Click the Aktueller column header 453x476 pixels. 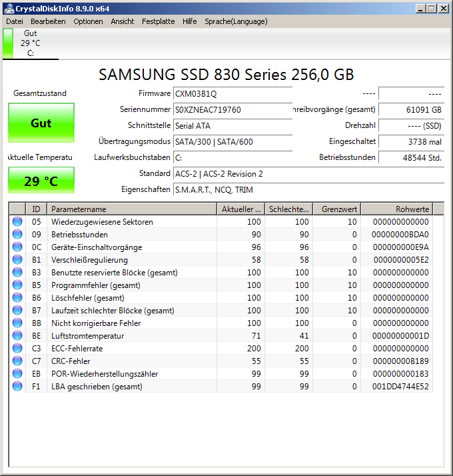click(241, 209)
